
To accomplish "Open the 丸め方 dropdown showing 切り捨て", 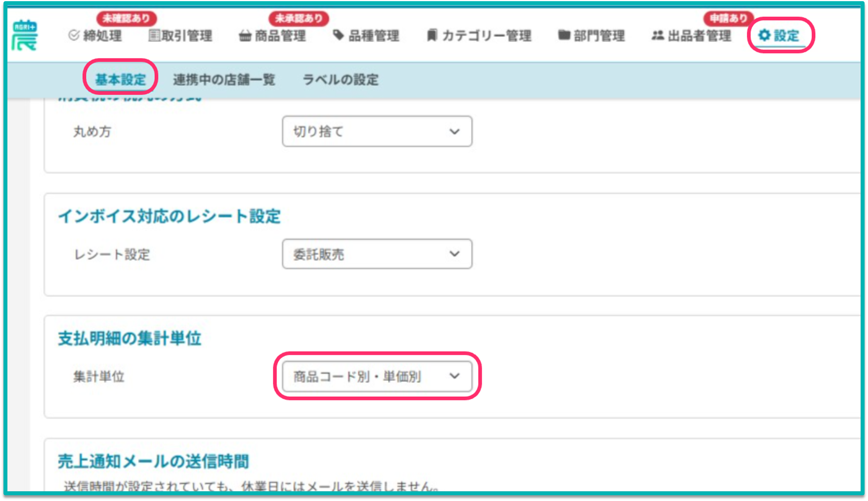I will pyautogui.click(x=377, y=131).
